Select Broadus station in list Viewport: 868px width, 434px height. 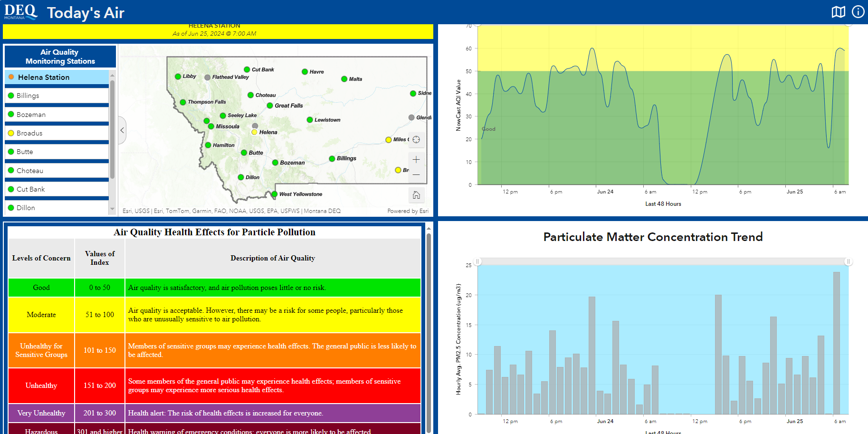(29, 133)
